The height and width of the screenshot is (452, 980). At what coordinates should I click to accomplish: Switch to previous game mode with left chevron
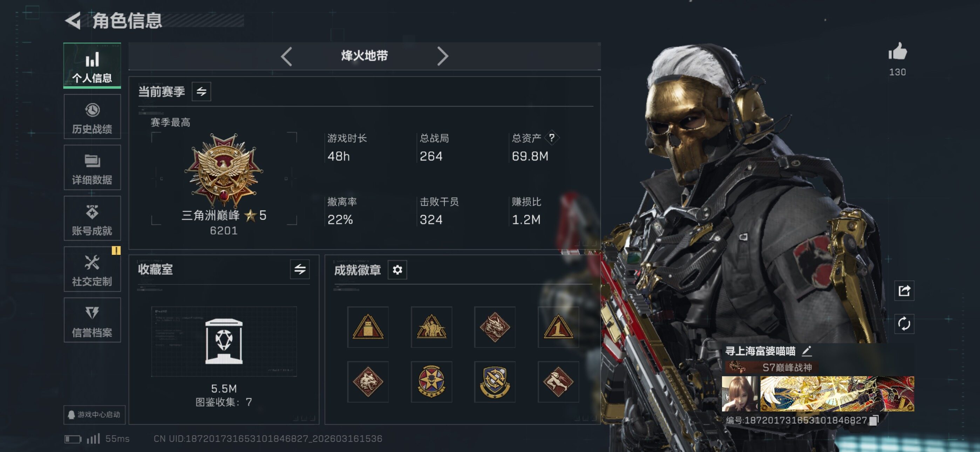point(286,56)
